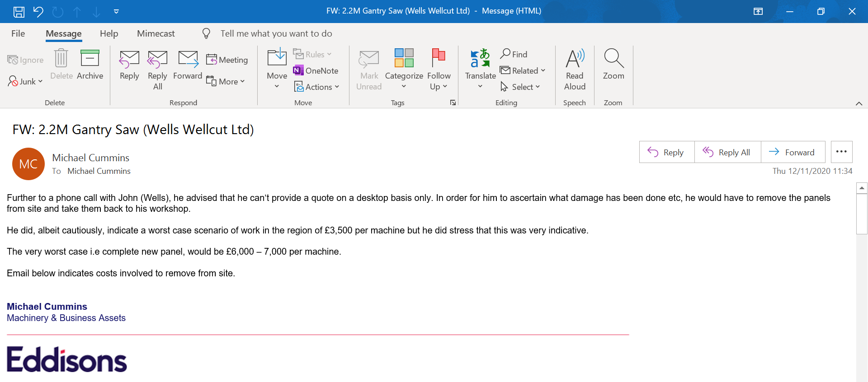Click the subject FW: 2.2M Gantry Saw heading
The width and height of the screenshot is (868, 382).
(133, 130)
